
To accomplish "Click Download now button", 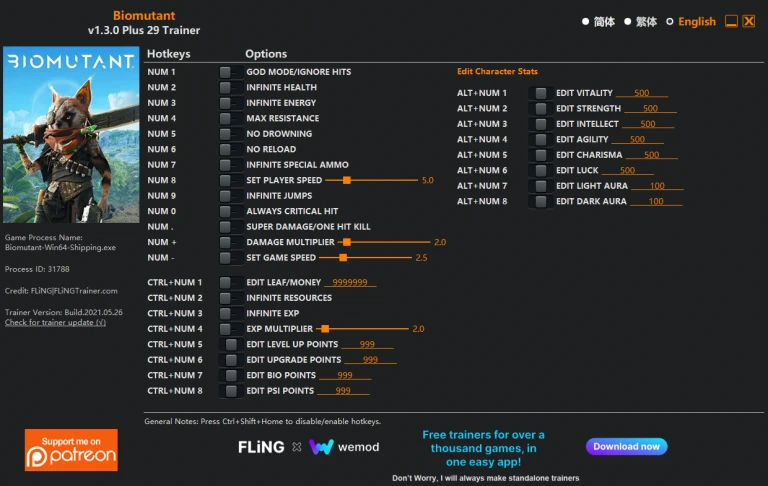I will 626,447.
